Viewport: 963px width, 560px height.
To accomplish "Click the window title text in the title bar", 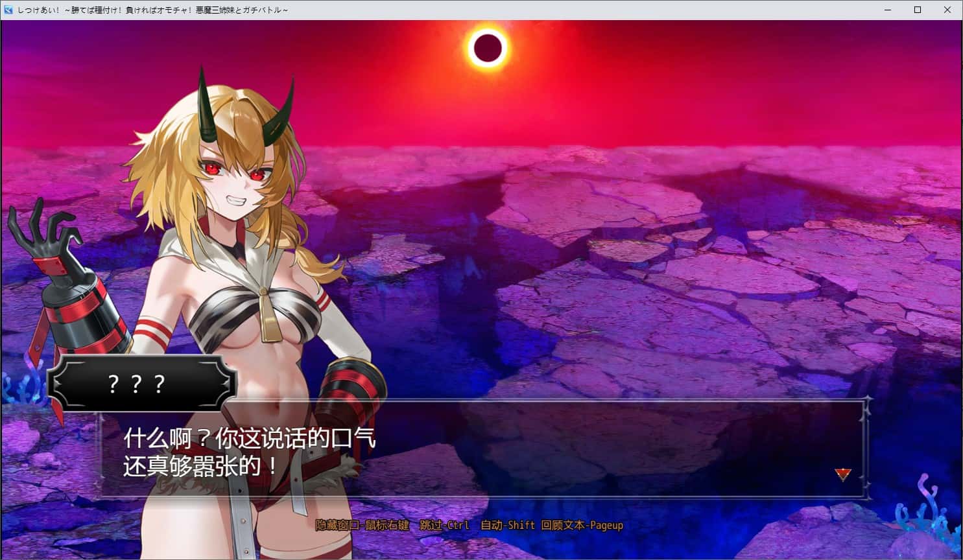I will pos(153,10).
